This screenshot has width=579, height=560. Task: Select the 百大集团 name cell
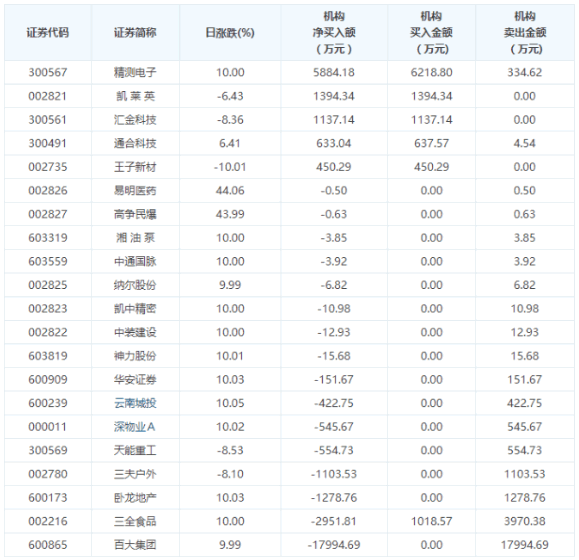point(135,545)
